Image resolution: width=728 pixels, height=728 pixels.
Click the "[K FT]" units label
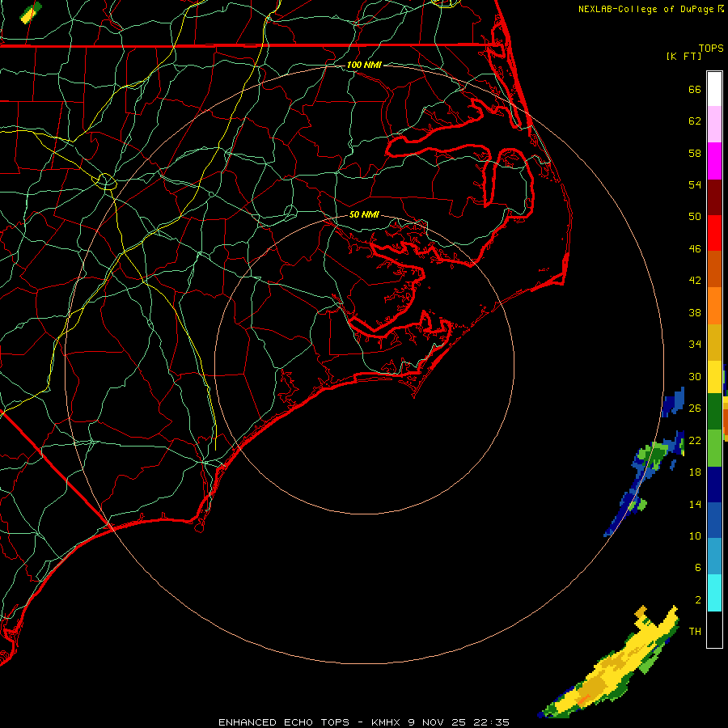point(684,56)
